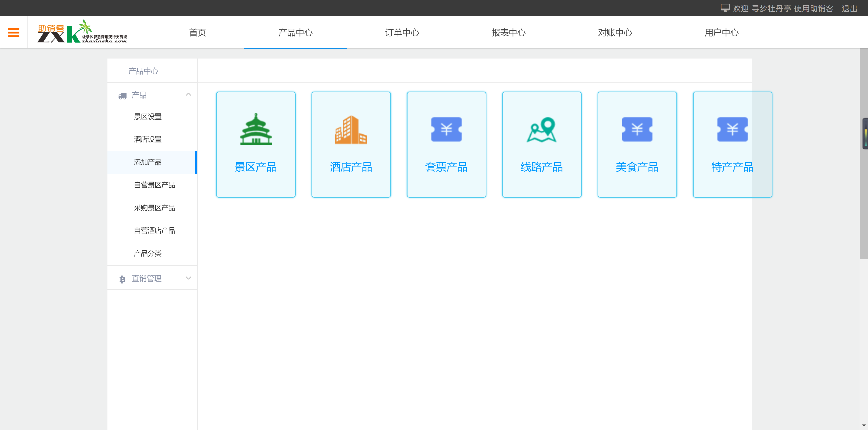This screenshot has height=430, width=868.
Task: Collapse the 产品 section in the sidebar
Action: point(188,95)
